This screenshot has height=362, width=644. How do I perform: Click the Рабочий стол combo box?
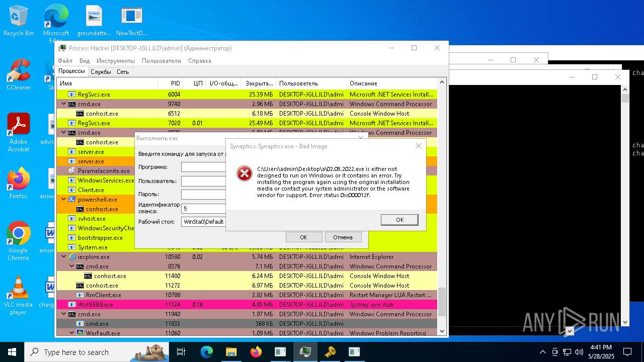click(x=203, y=222)
